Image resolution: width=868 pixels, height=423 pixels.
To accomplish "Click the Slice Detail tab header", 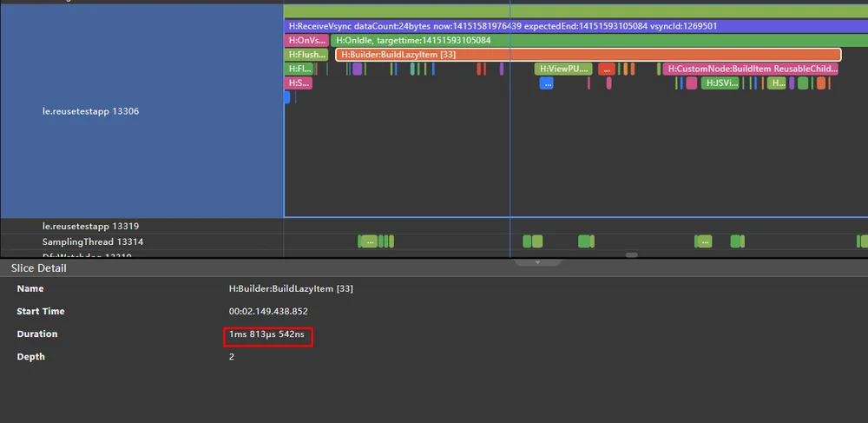I will click(x=39, y=268).
